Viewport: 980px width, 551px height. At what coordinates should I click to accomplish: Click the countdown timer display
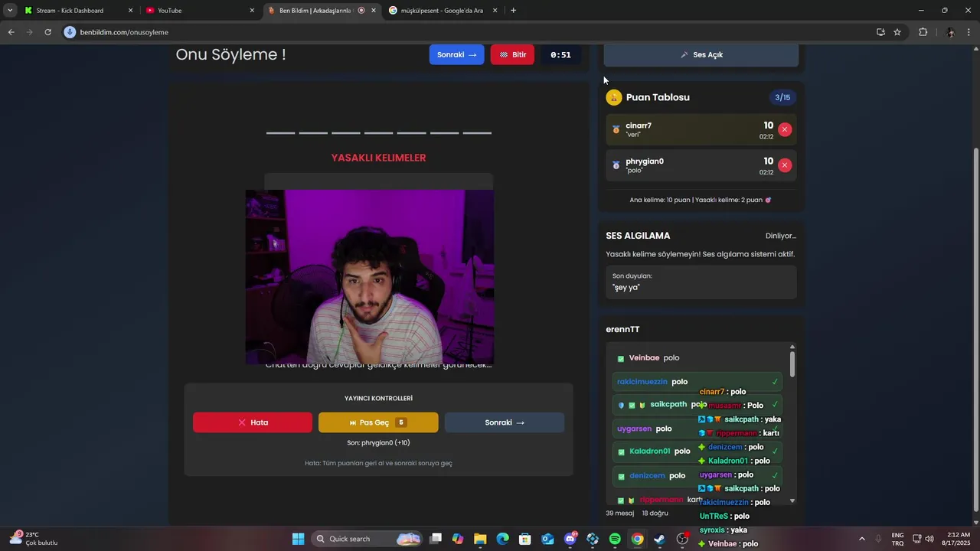(560, 55)
